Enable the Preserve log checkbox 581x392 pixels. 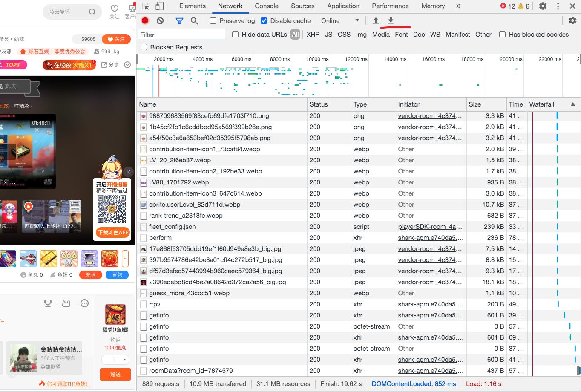(x=213, y=21)
